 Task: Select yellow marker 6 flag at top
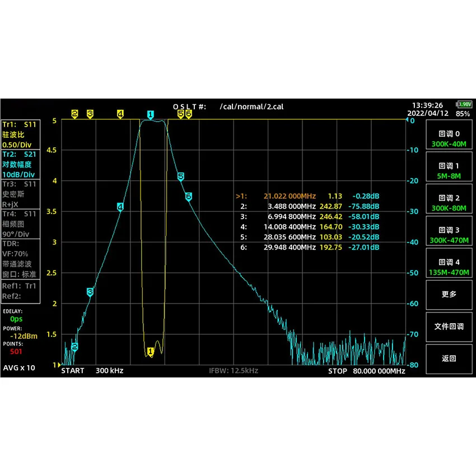pyautogui.click(x=189, y=114)
